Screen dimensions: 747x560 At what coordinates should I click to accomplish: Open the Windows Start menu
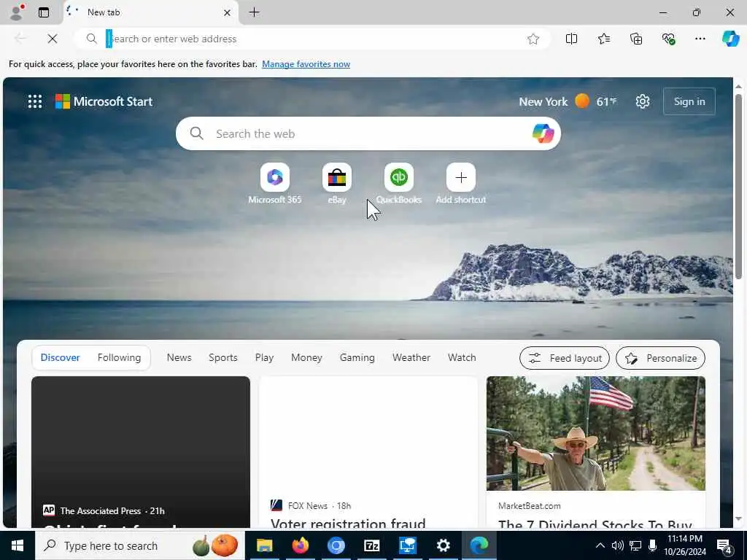click(18, 545)
